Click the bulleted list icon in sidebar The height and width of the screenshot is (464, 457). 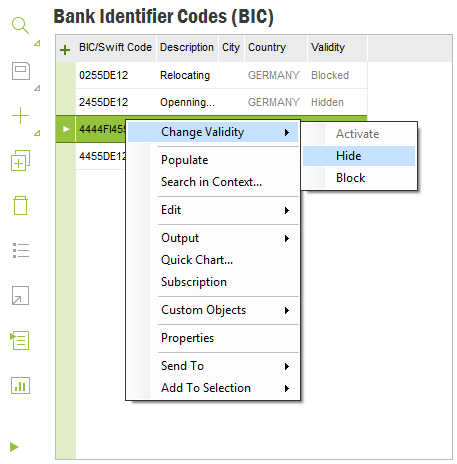click(21, 250)
